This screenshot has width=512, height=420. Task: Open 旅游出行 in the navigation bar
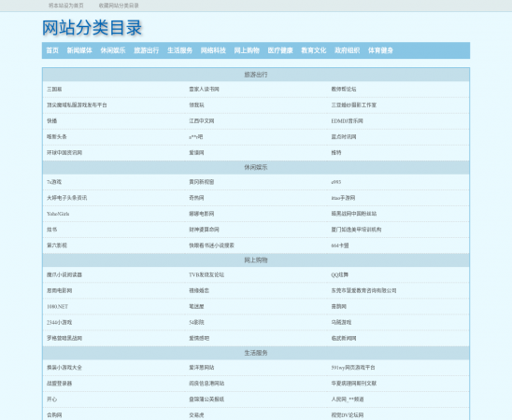pos(147,50)
